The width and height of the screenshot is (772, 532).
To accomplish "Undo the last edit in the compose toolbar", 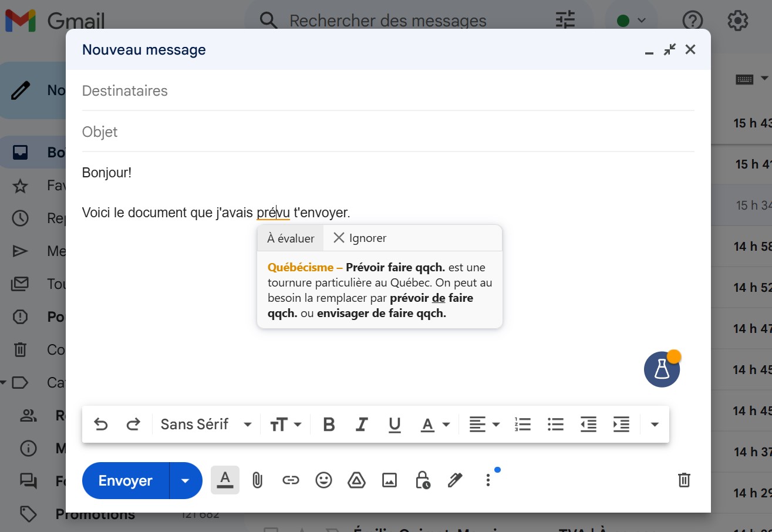I will point(101,425).
